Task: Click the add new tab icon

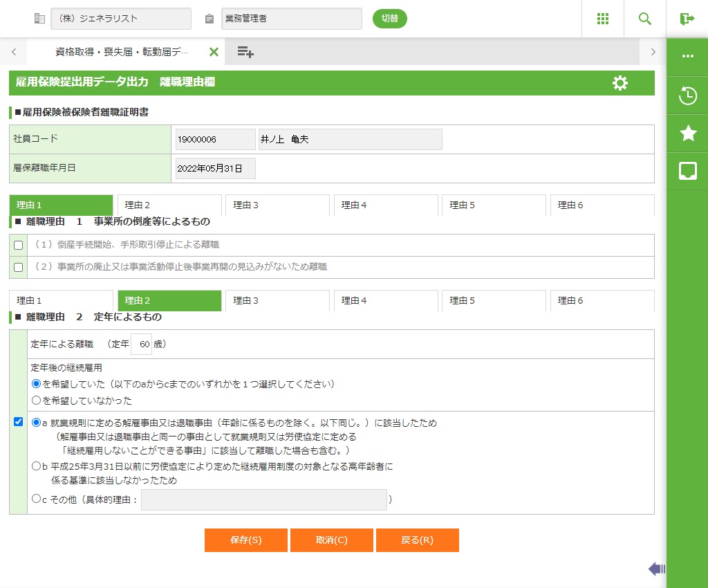Action: [245, 52]
